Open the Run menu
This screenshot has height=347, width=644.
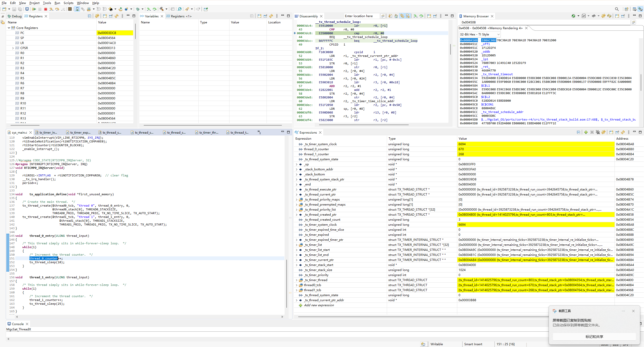pyautogui.click(x=57, y=3)
